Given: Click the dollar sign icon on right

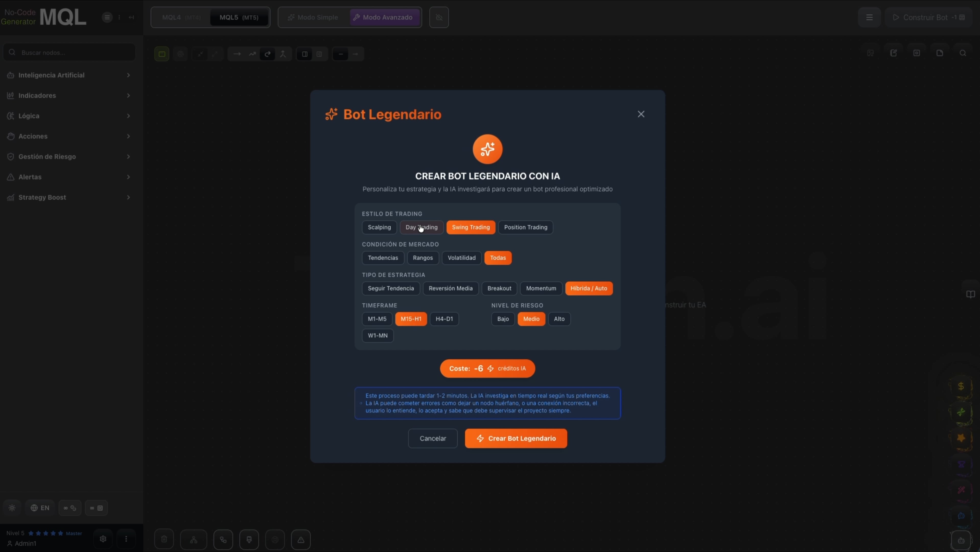Looking at the screenshot, I should [x=961, y=386].
